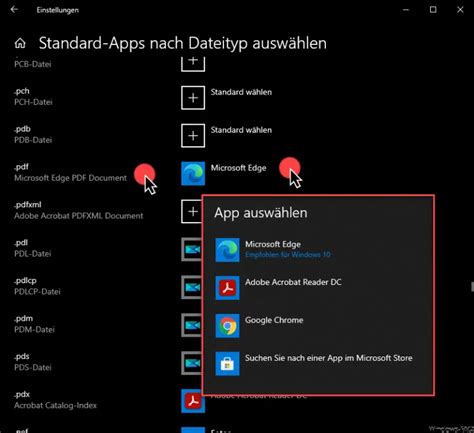This screenshot has height=433, width=474.
Task: Select Microsoft Edge icon in app picker
Action: 227,250
